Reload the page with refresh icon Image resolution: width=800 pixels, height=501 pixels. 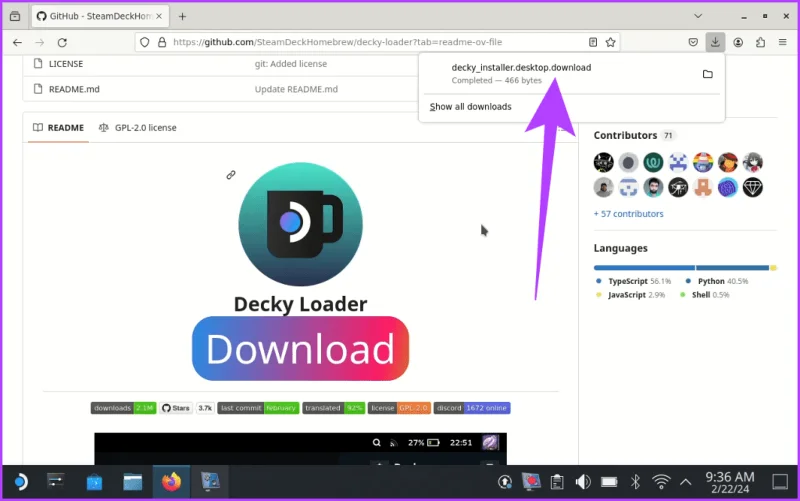pyautogui.click(x=62, y=42)
